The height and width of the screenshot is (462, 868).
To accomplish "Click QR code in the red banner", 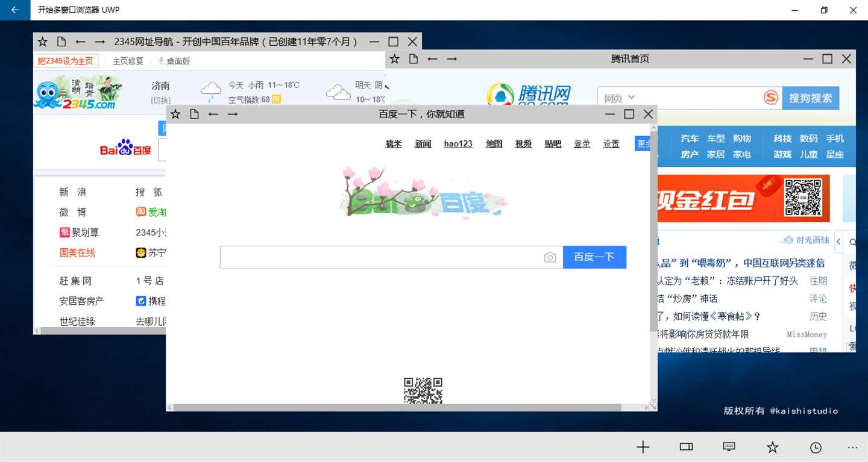I will click(803, 198).
